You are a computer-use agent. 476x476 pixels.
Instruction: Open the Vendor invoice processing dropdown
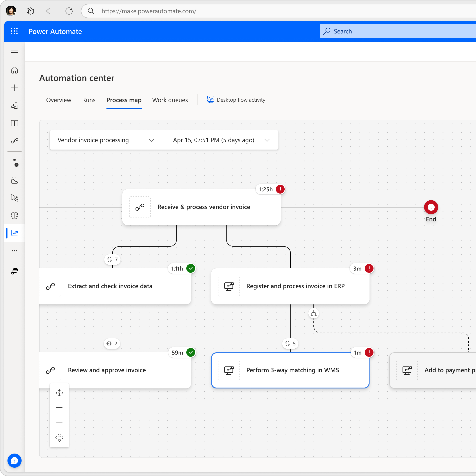point(107,140)
